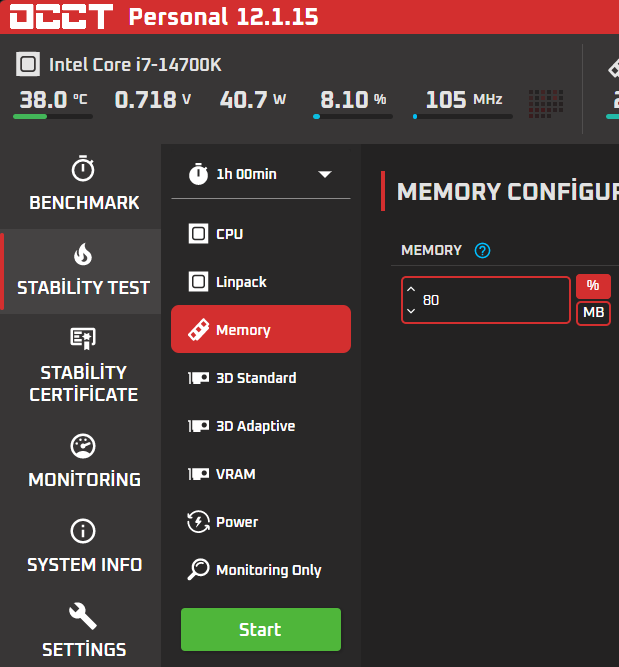
Task: Click the 38.0 °C temperature reading
Action: tap(54, 100)
